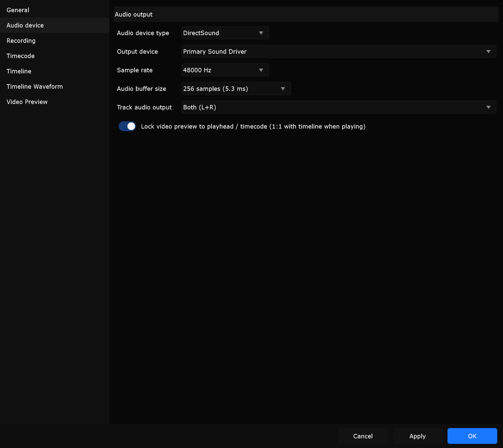503x448 pixels.
Task: Open the Audio buffer size 256 samples dropdown
Action: click(236, 89)
